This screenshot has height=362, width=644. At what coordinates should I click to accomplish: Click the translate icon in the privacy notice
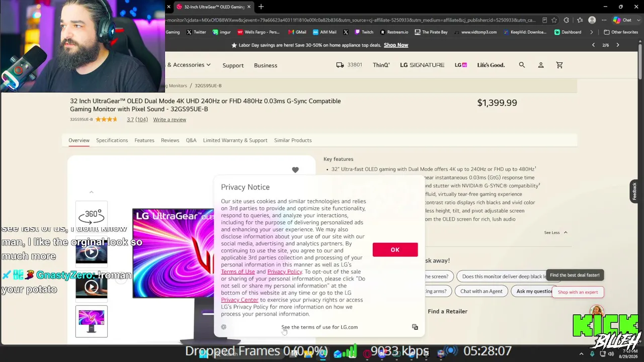(415, 327)
